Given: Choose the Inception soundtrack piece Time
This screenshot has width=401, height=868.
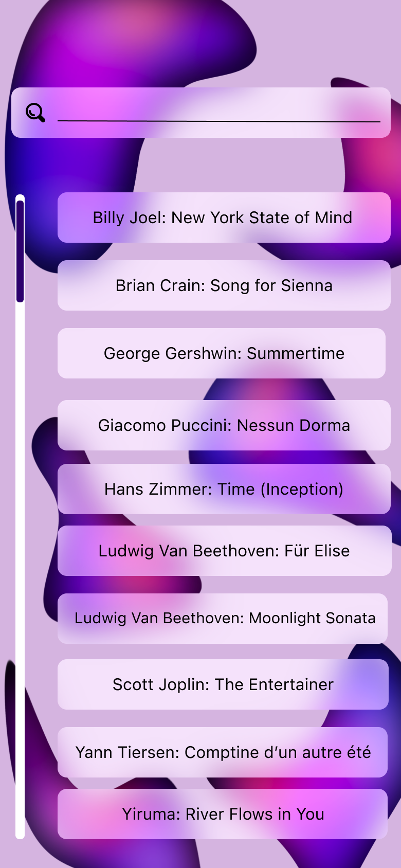Looking at the screenshot, I should click(x=224, y=489).
